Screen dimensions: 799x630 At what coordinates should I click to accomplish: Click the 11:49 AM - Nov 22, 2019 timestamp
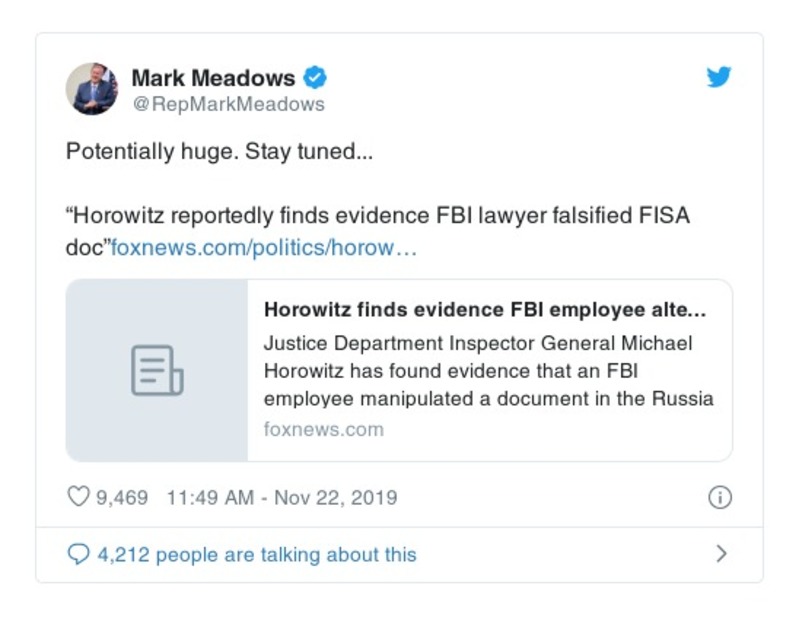[282, 497]
